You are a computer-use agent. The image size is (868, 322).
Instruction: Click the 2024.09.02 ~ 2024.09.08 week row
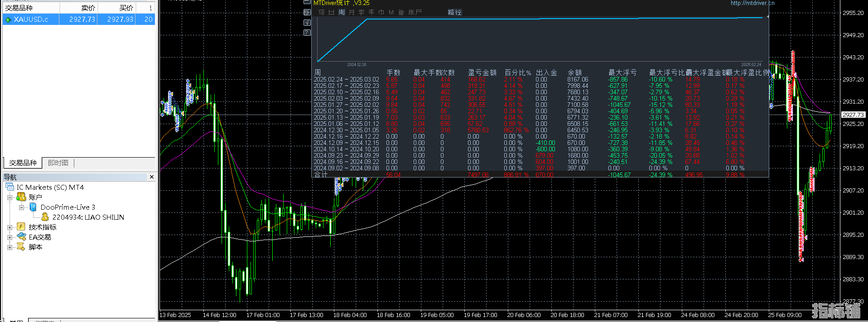coord(540,168)
